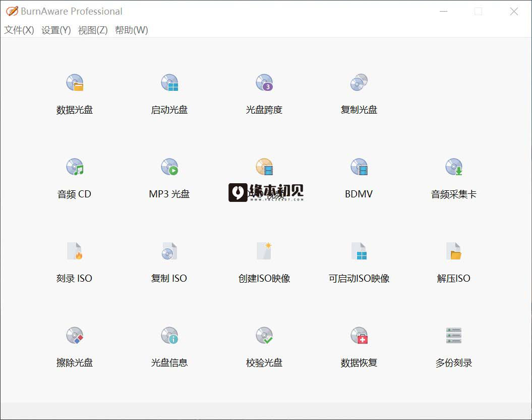
Task: Click the BurnAware app icon in title bar
Action: click(12, 11)
